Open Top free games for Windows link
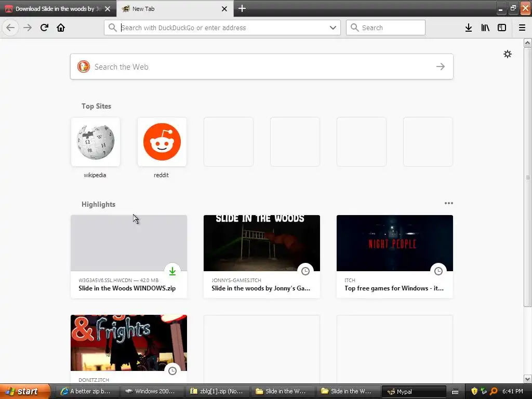The image size is (532, 399). pos(394,288)
